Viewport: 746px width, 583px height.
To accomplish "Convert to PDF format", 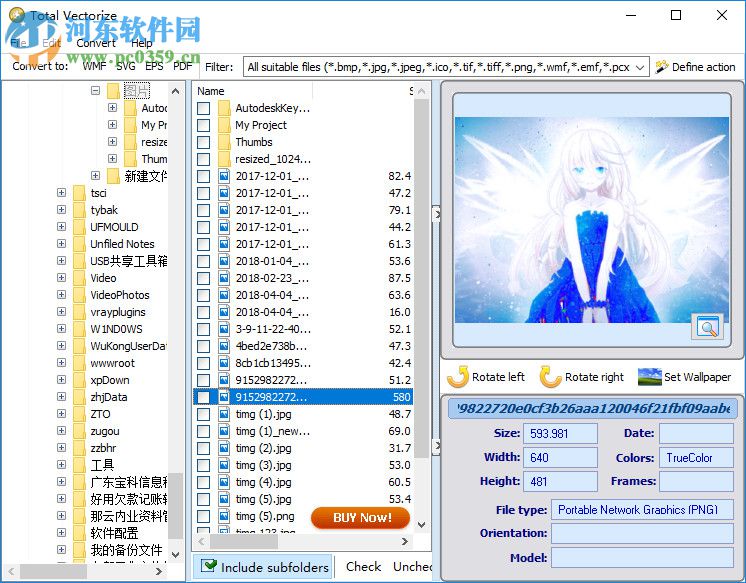I will click(x=183, y=66).
